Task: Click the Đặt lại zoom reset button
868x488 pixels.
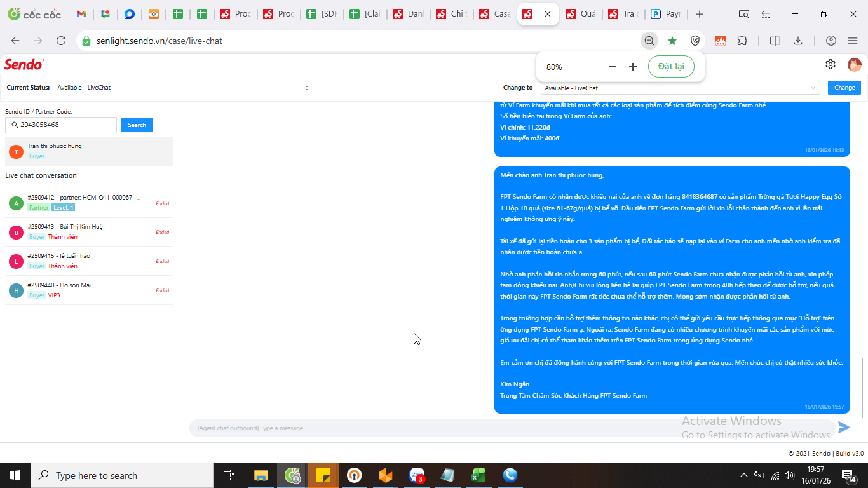Action: pos(671,67)
